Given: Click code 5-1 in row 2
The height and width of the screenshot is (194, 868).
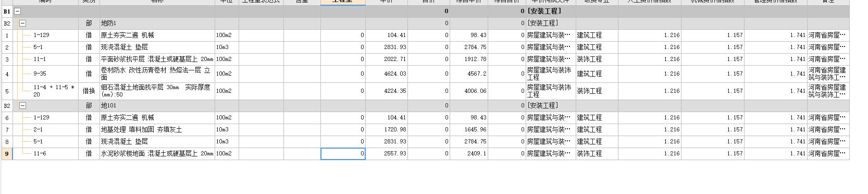Looking at the screenshot, I should pyautogui.click(x=38, y=47).
